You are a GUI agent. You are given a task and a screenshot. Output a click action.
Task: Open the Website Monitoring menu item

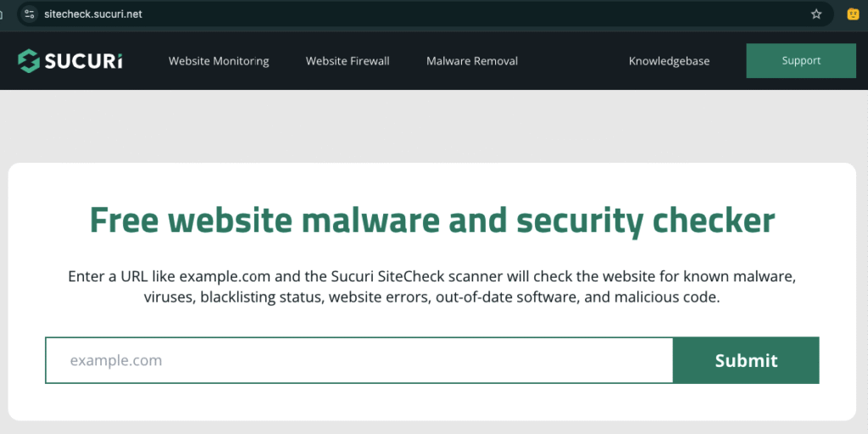[219, 61]
